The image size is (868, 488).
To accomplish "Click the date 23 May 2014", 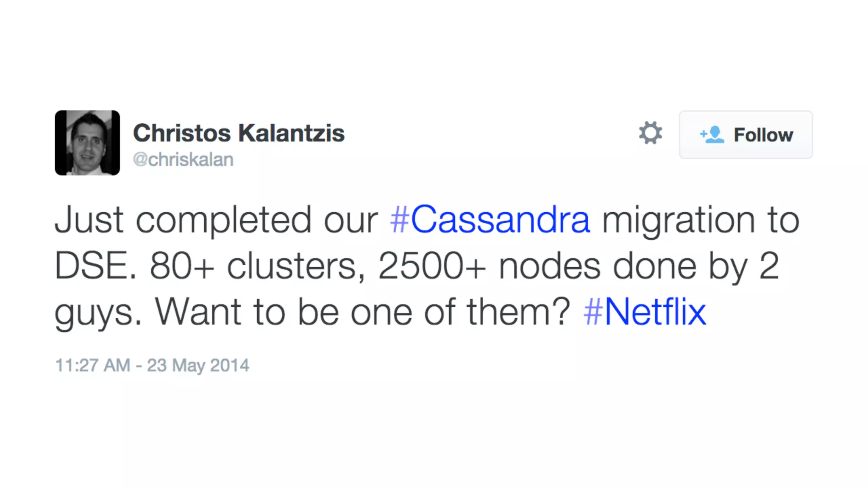I will [198, 365].
